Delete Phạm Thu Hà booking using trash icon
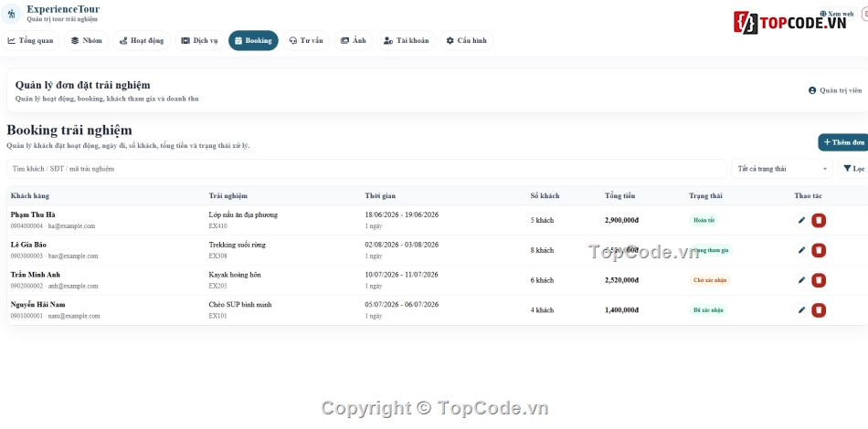The image size is (868, 429). [819, 221]
